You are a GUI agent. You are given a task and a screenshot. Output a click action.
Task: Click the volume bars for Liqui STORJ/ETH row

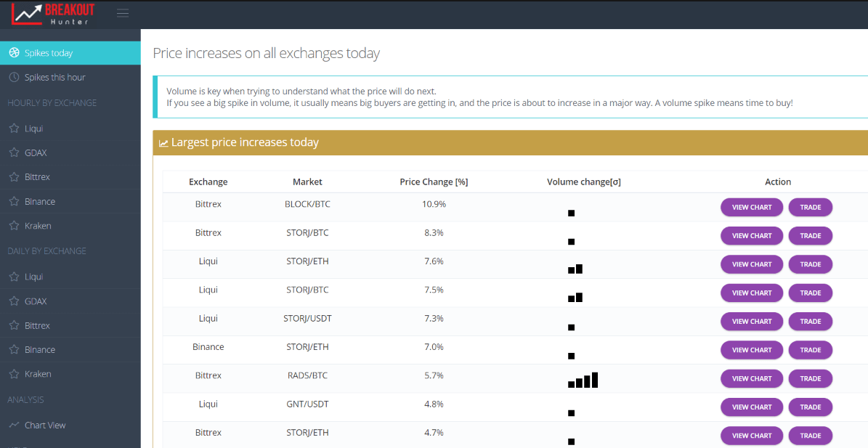pos(575,269)
